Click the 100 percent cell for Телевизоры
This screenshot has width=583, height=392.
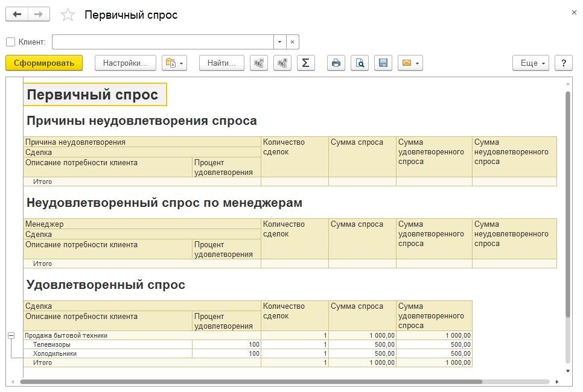227,344
